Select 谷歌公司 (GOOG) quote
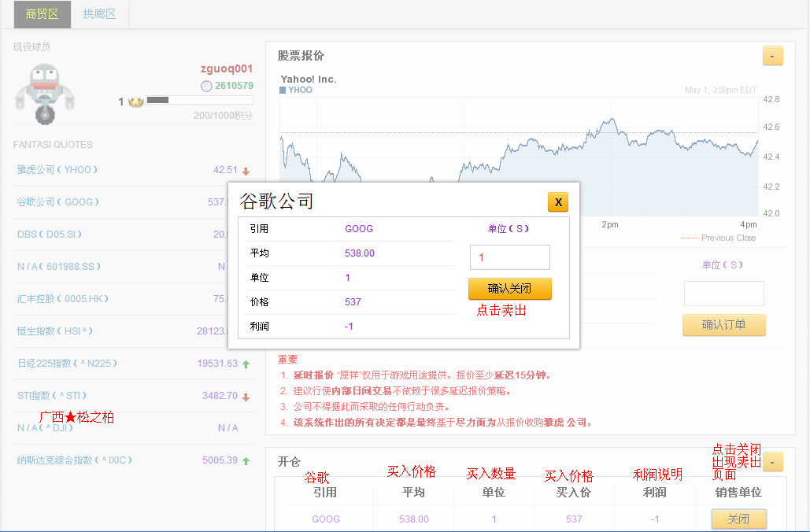The image size is (810, 532). click(58, 202)
